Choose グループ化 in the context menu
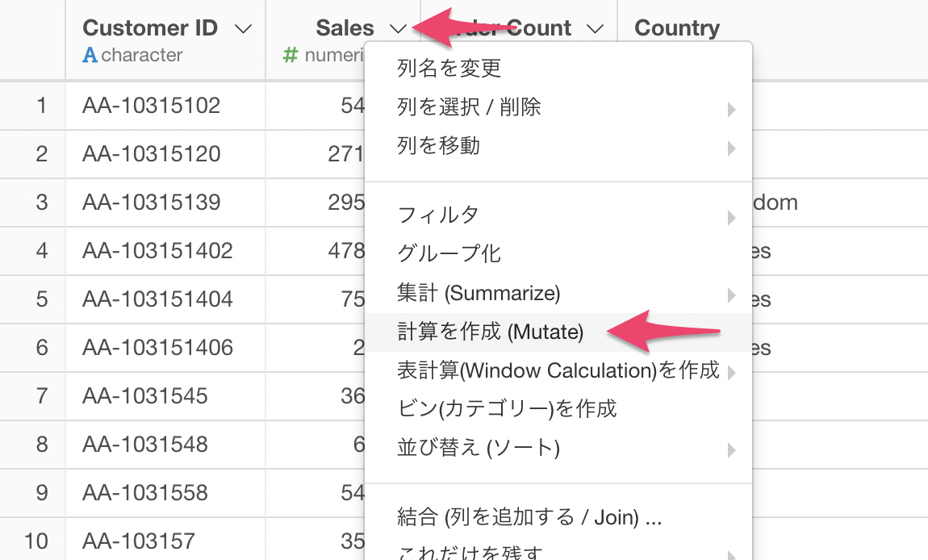Viewport: 928px width, 560px height. coord(449,254)
